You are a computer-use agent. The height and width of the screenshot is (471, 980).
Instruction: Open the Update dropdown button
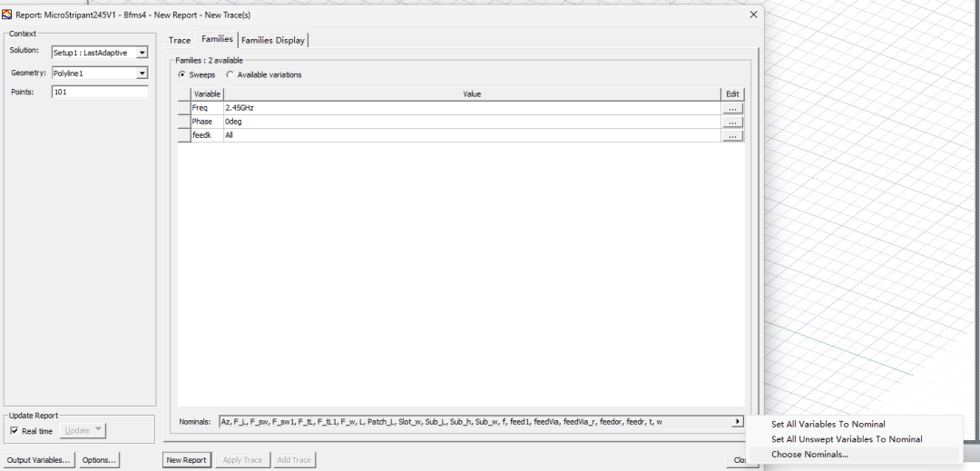(x=85, y=431)
